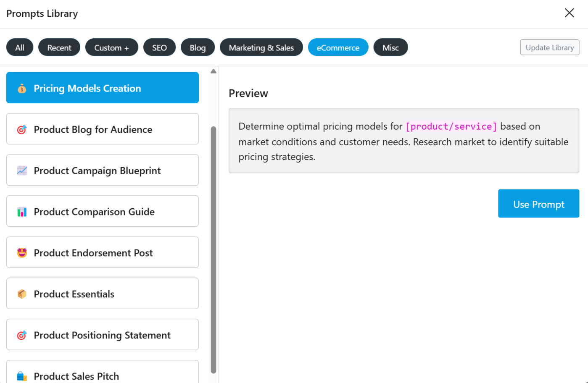Click the target icon on Product Positioning Statement
The image size is (588, 383).
coord(22,335)
